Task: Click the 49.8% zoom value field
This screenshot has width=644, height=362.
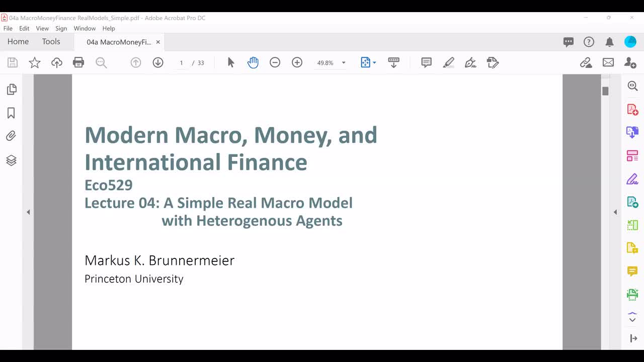Action: pos(325,63)
